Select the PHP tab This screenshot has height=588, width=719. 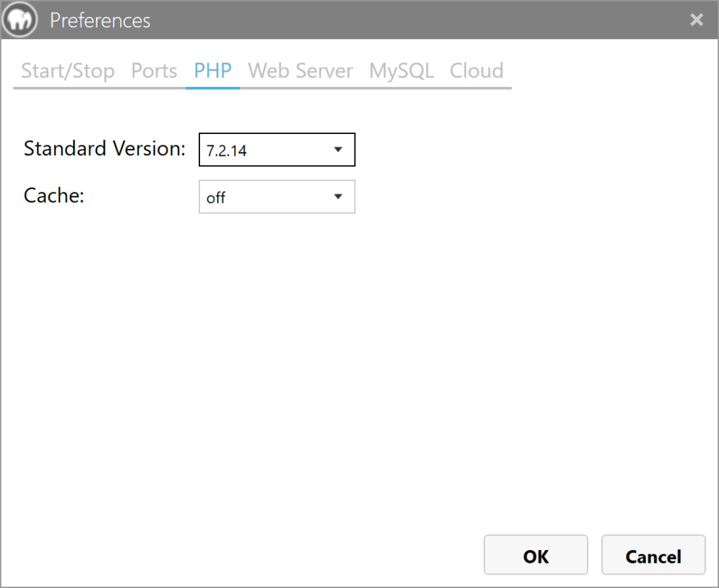pyautogui.click(x=213, y=71)
